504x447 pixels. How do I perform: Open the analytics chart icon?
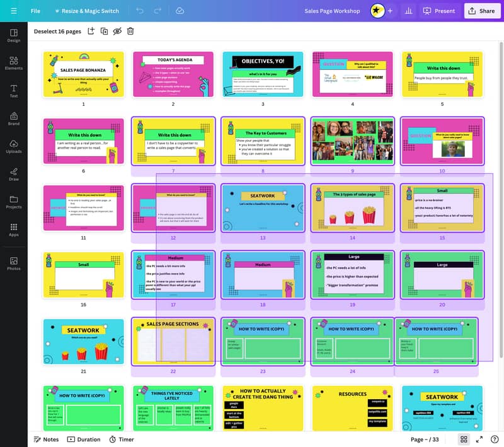tap(408, 11)
